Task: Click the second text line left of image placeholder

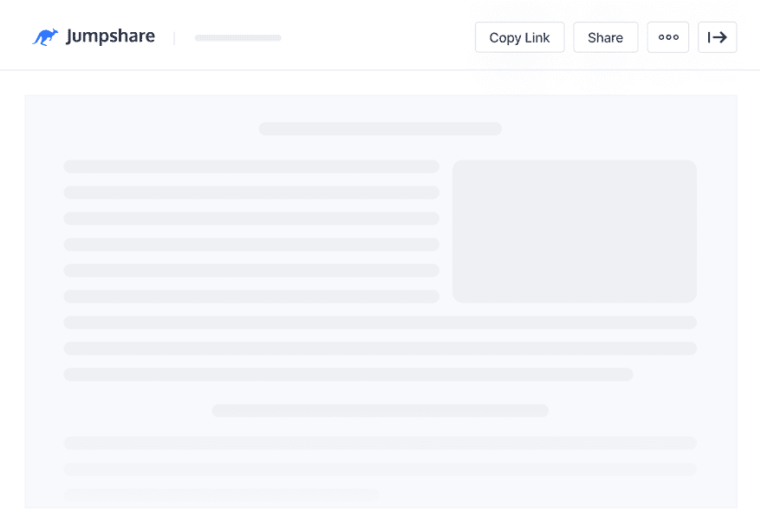Action: click(x=251, y=192)
